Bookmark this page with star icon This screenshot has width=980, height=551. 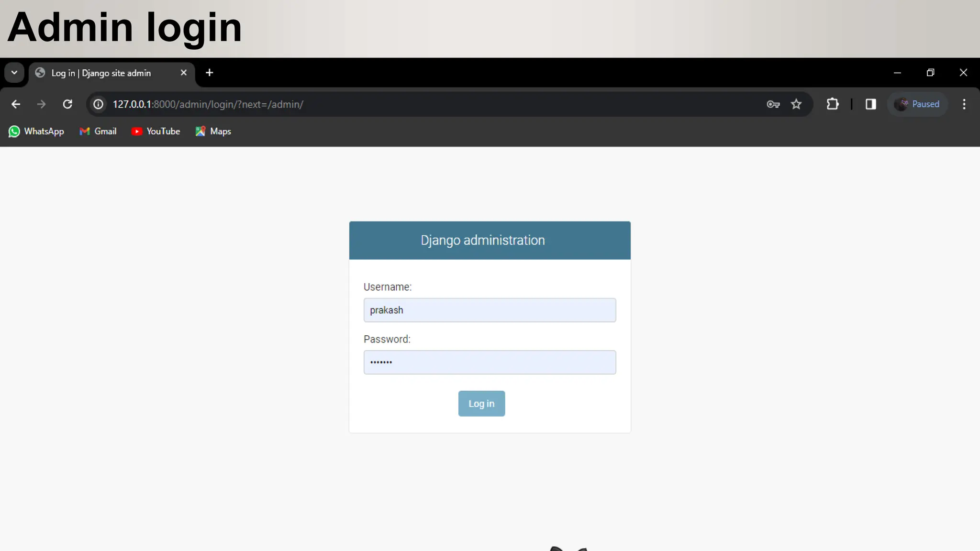click(796, 104)
